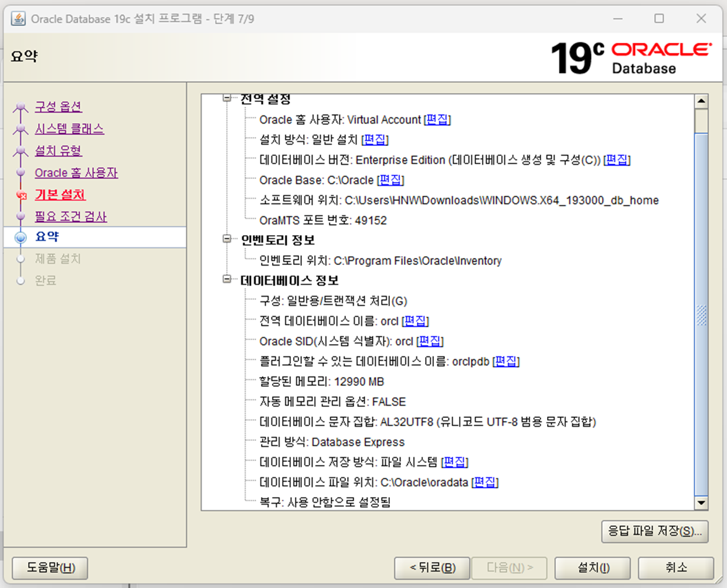The image size is (727, 588).
Task: Go to Oracle 홈 사용자 step
Action: click(x=76, y=173)
